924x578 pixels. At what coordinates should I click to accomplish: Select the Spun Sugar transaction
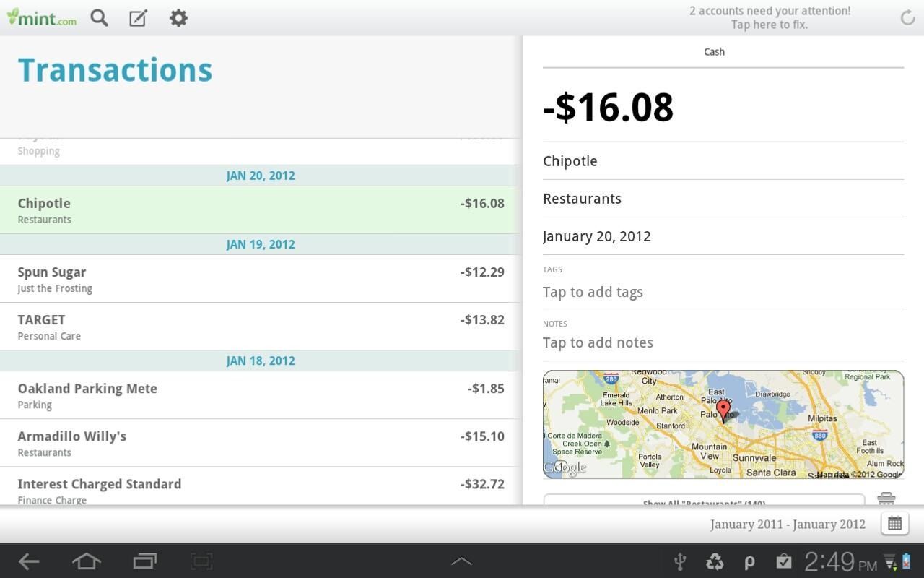coord(260,279)
